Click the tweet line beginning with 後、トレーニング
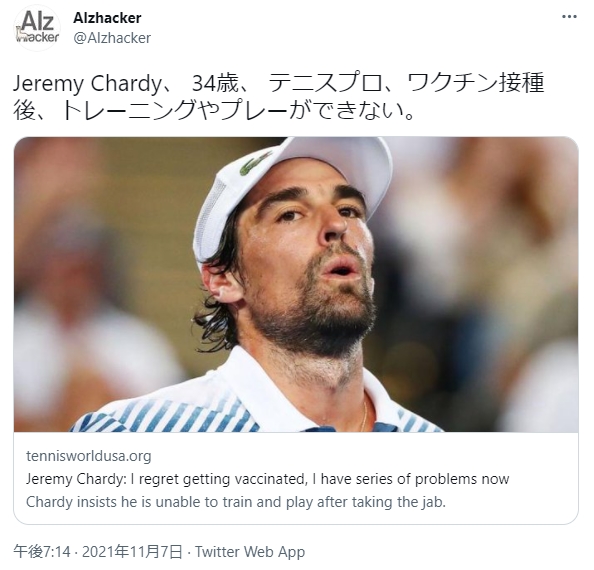The image size is (594, 570). point(214,111)
